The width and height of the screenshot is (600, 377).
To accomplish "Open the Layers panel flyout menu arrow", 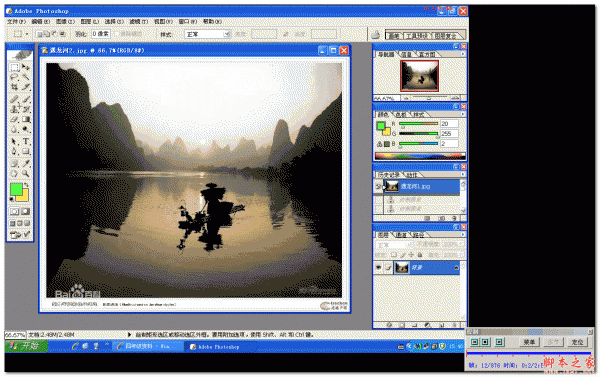I will pos(463,234).
